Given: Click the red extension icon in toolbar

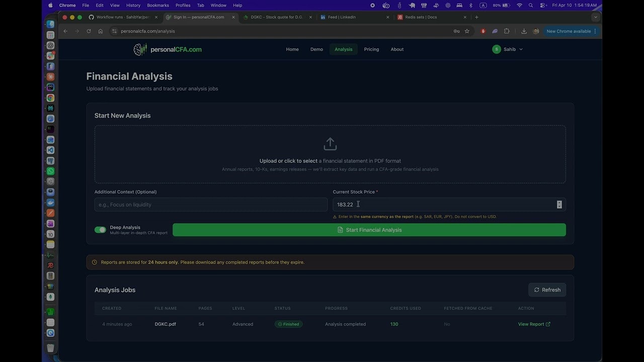Looking at the screenshot, I should 483,31.
